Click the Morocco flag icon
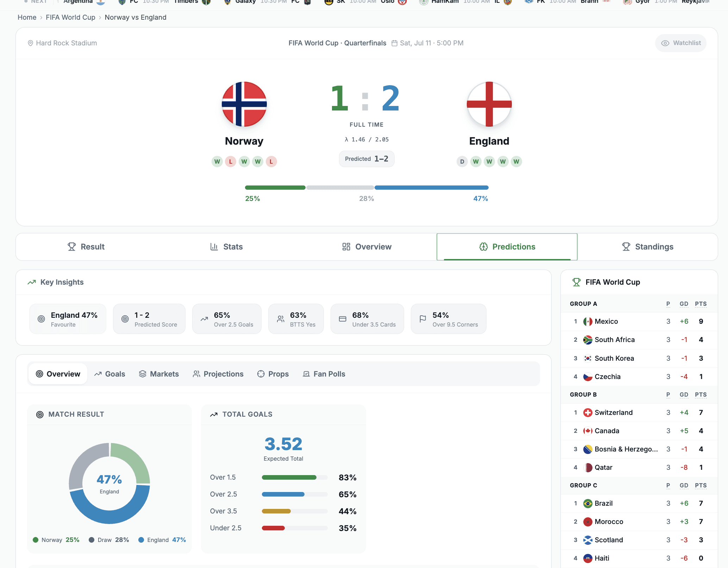 [588, 522]
